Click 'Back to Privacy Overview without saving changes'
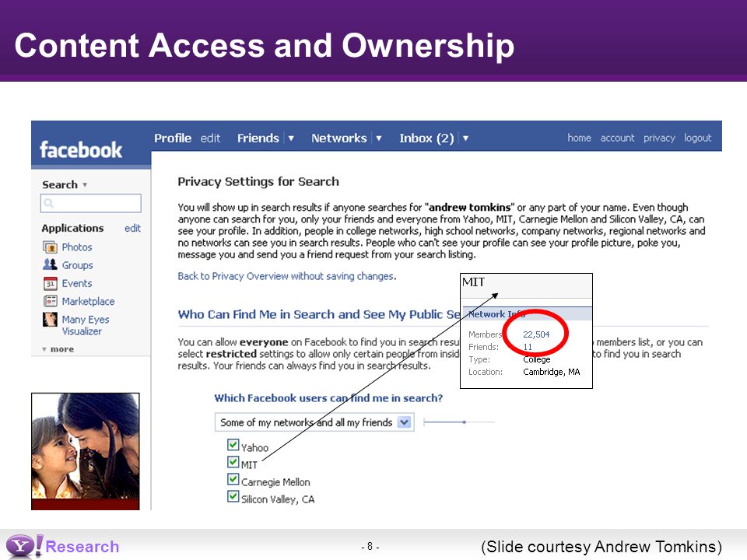Viewport: 747px width, 560px height. 286,276
